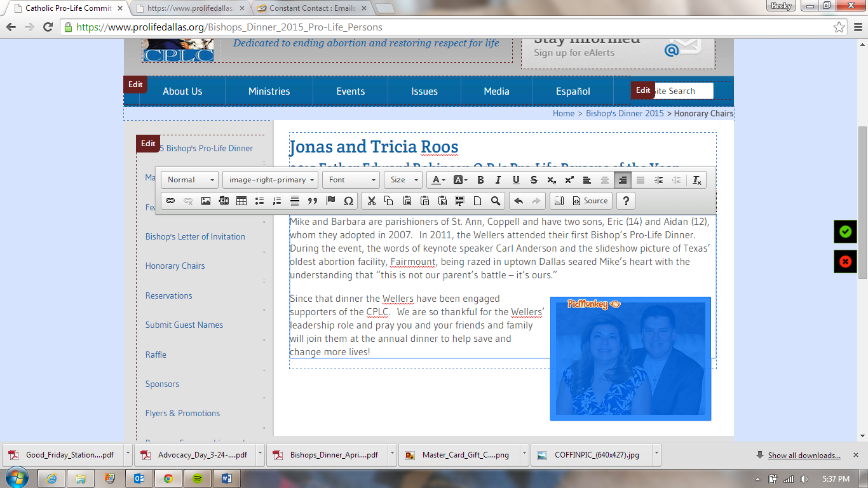Toggle Italic formatting
Viewport: 868px width, 488px height.
(x=498, y=180)
